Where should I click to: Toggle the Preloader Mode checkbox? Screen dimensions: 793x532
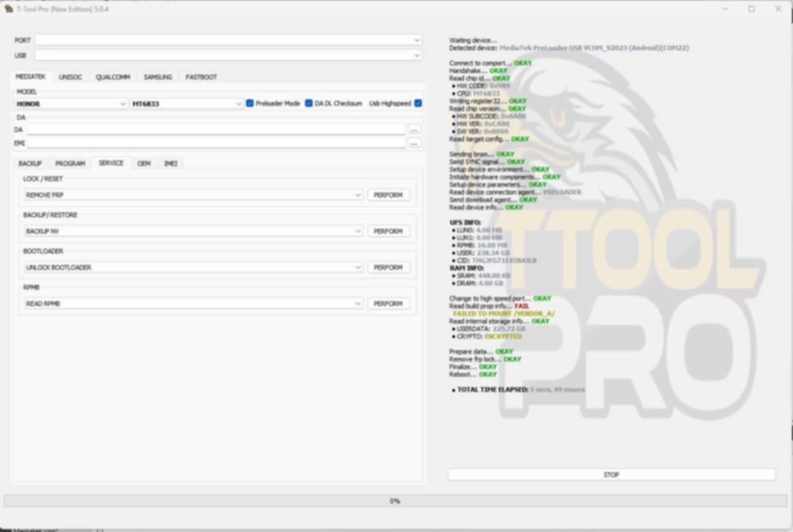[x=250, y=103]
